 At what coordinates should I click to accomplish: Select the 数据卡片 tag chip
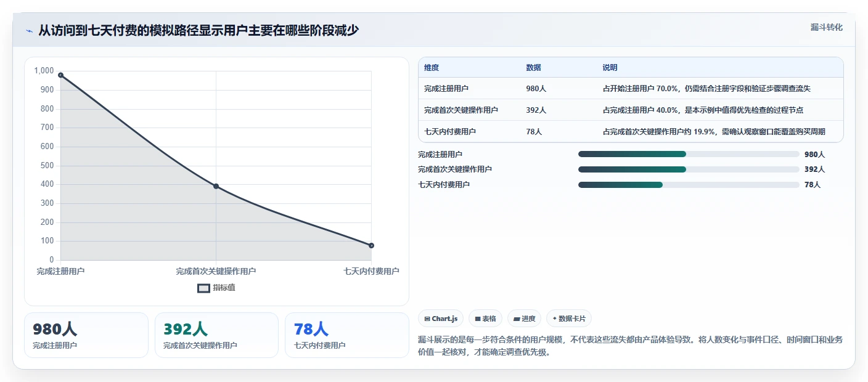[569, 319]
